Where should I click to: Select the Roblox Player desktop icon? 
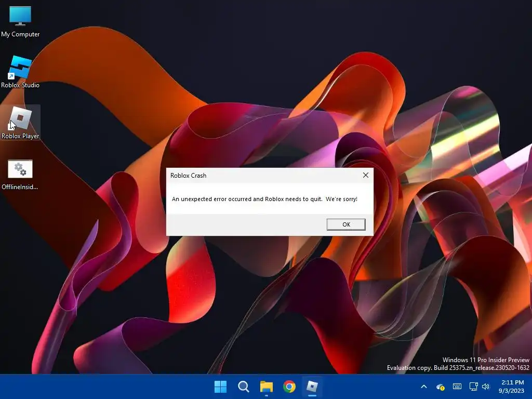(x=20, y=123)
